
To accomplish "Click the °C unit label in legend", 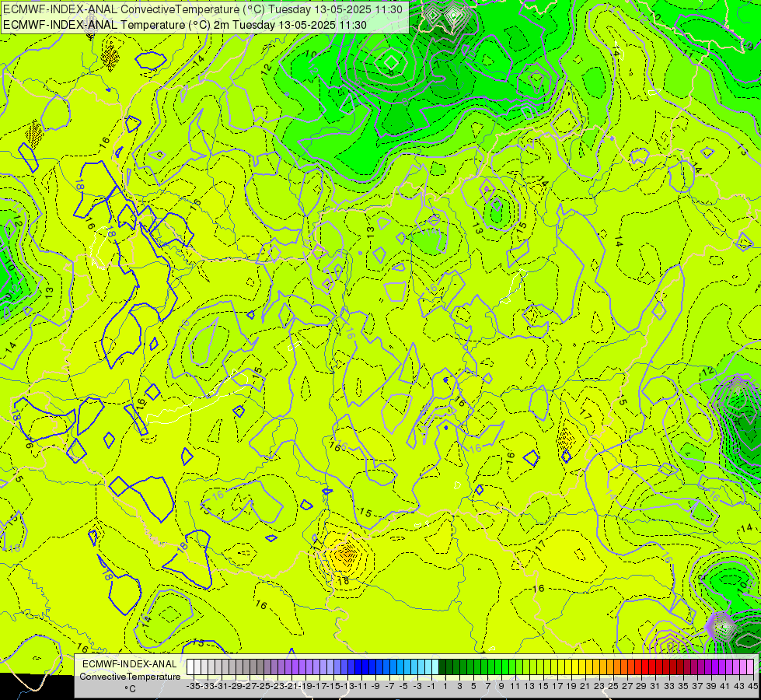I will (x=130, y=689).
